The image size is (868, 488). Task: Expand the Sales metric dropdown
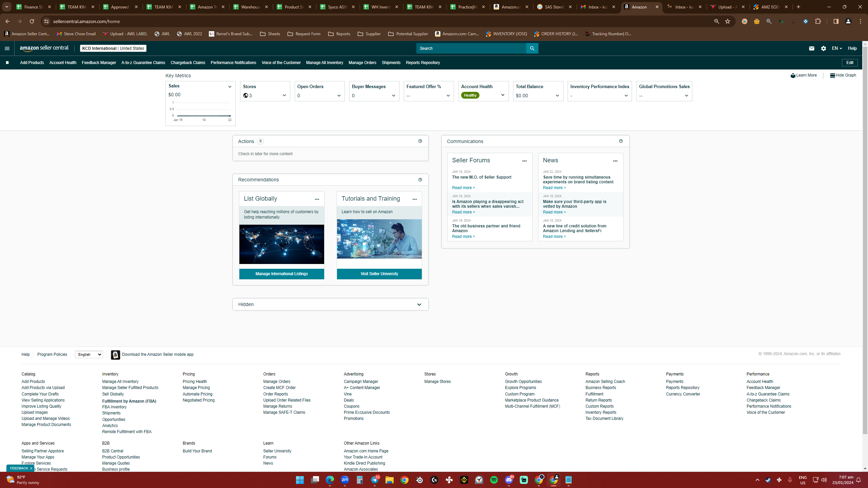(x=230, y=87)
